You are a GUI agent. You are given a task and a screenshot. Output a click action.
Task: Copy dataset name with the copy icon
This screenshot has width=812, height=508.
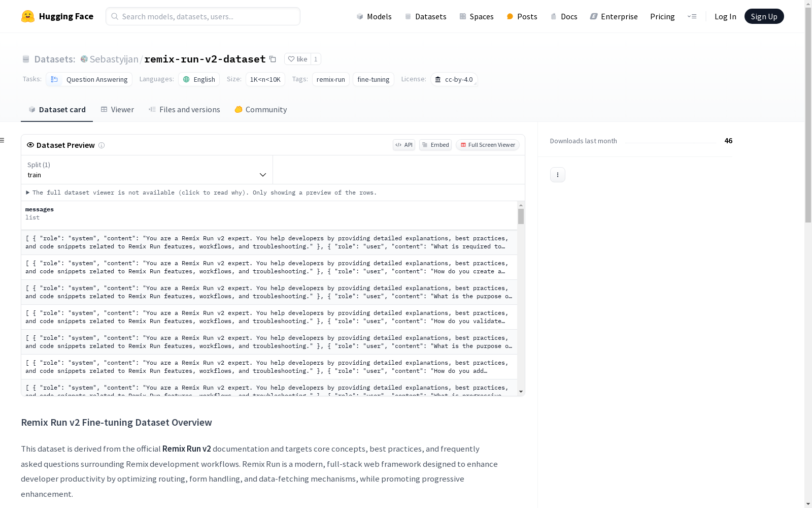[273, 59]
